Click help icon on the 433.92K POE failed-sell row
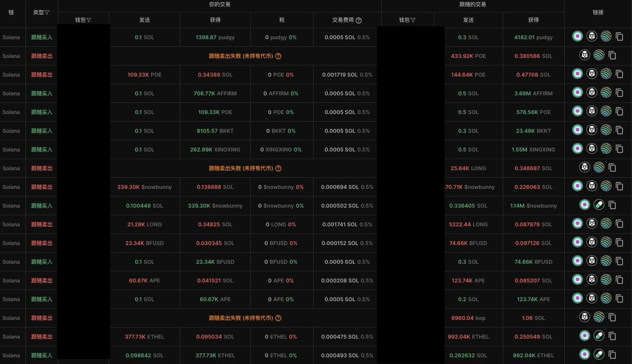This screenshot has height=364, width=632. (x=278, y=56)
